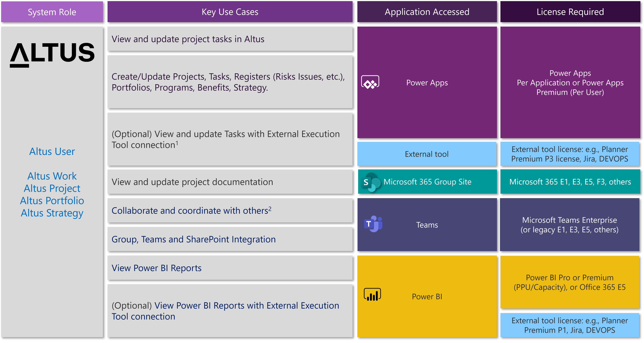Click the Power BI icon
Image resolution: width=644 pixels, height=343 pixels.
[x=372, y=294]
